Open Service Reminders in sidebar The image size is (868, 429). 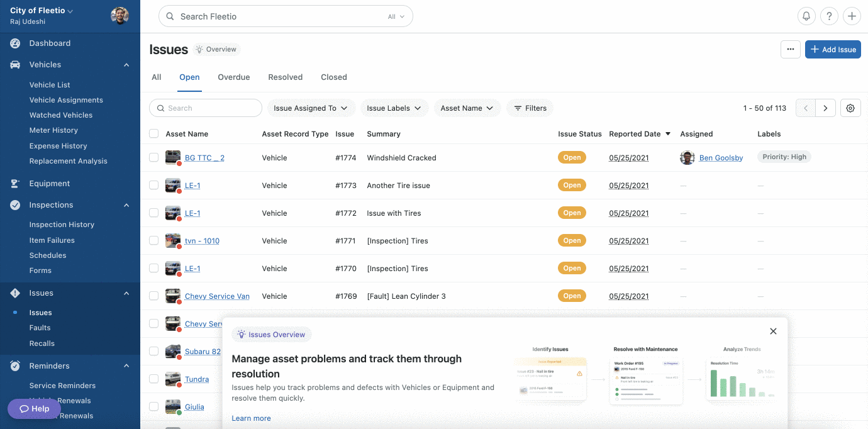pos(62,386)
